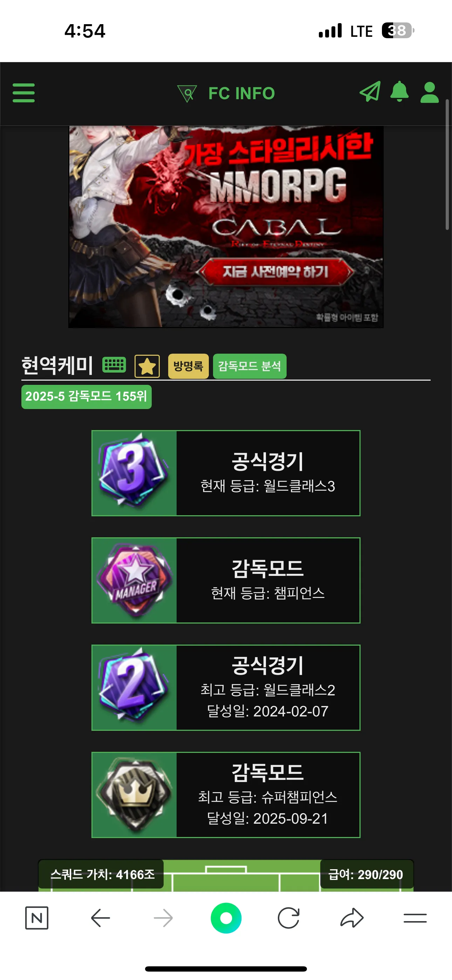Screen dimensions: 452x980
Task: Select the 월드클래스3 rank badge icon
Action: click(x=134, y=473)
